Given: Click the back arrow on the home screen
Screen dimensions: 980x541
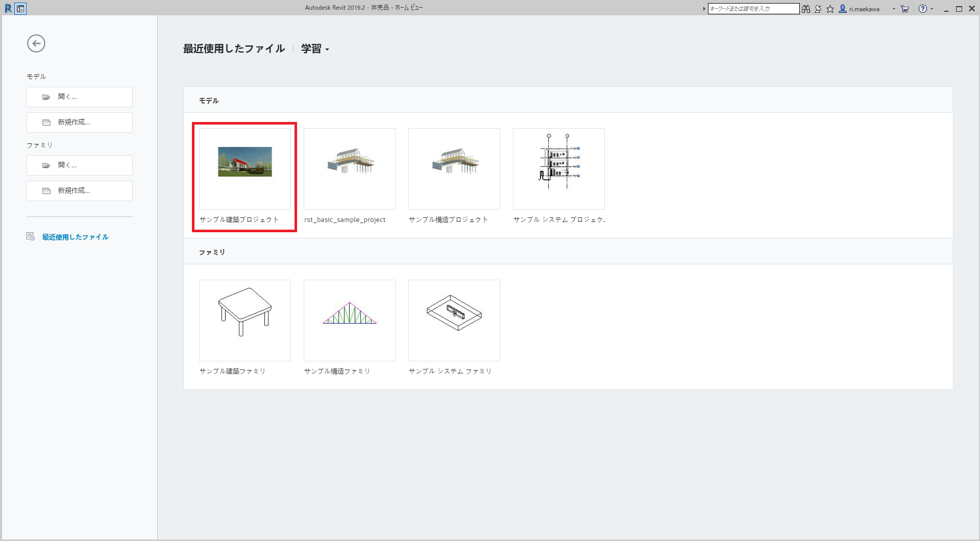Looking at the screenshot, I should coord(35,44).
